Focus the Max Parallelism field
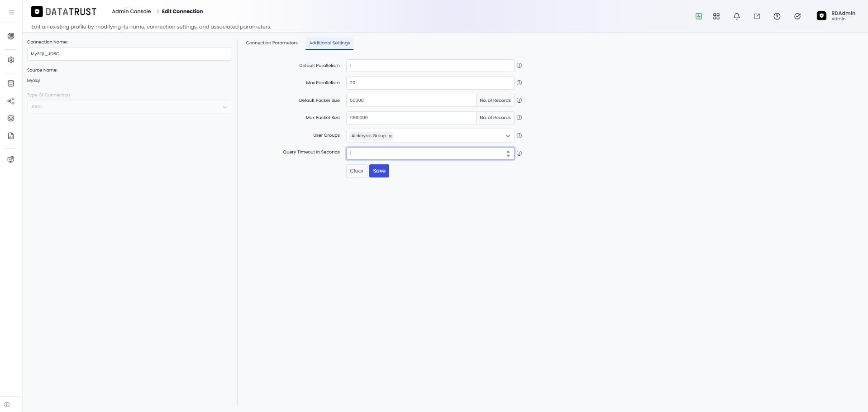This screenshot has width=868, height=412. click(x=430, y=83)
